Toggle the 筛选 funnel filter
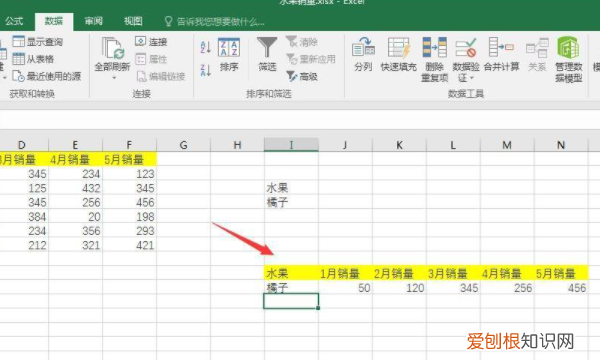Image resolution: width=600 pixels, height=360 pixels. (267, 54)
